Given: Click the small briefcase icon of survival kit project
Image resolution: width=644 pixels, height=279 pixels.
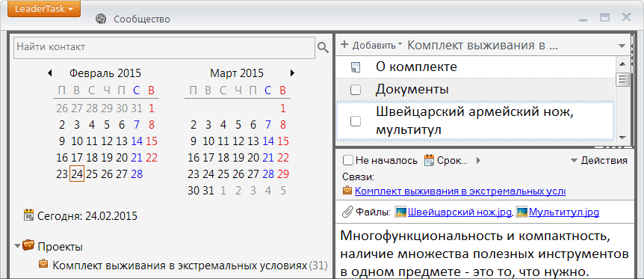Looking at the screenshot, I should click(x=43, y=264).
